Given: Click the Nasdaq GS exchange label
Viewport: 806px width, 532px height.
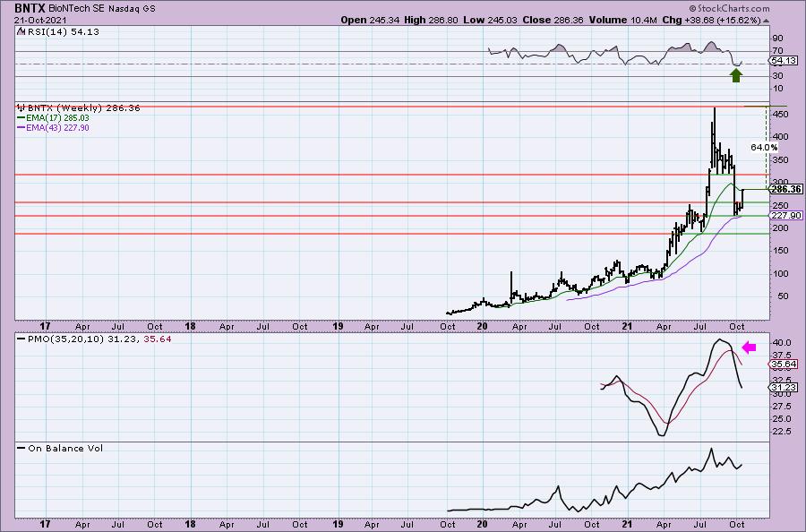Looking at the screenshot, I should coord(132,9).
